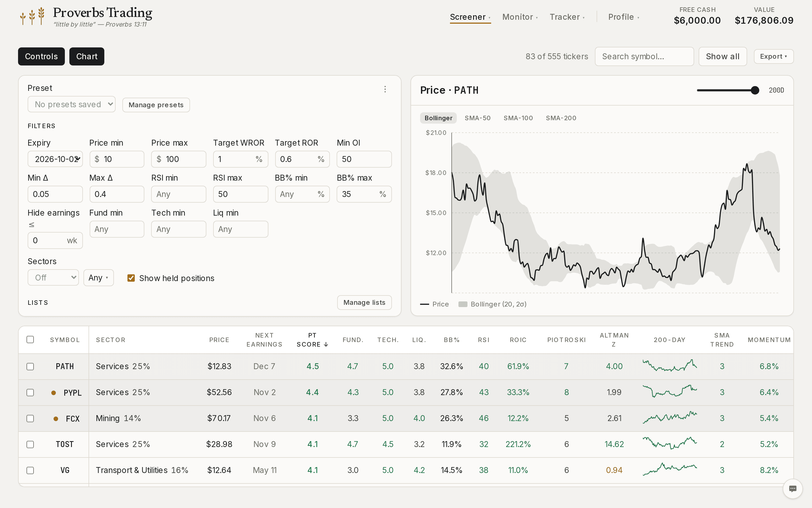Click the BB% max input field
This screenshot has width=812, height=508.
pos(364,194)
